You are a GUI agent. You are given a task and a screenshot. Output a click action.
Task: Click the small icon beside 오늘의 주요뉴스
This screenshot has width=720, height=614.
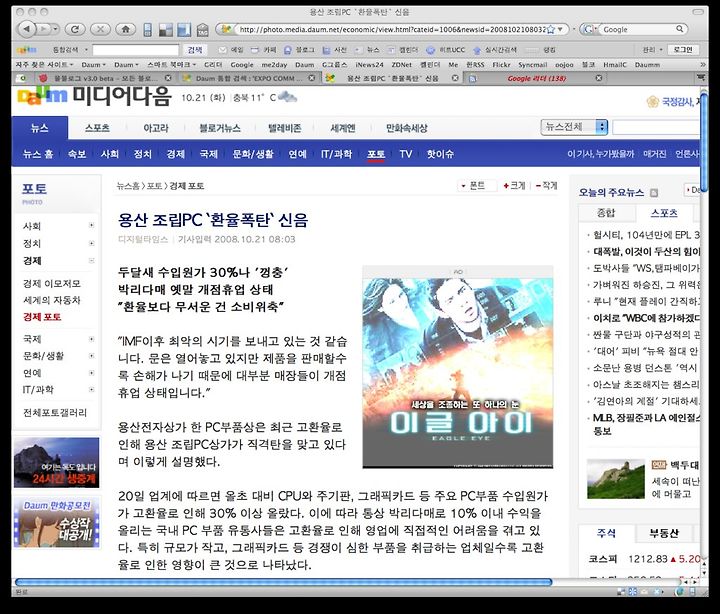click(x=654, y=193)
